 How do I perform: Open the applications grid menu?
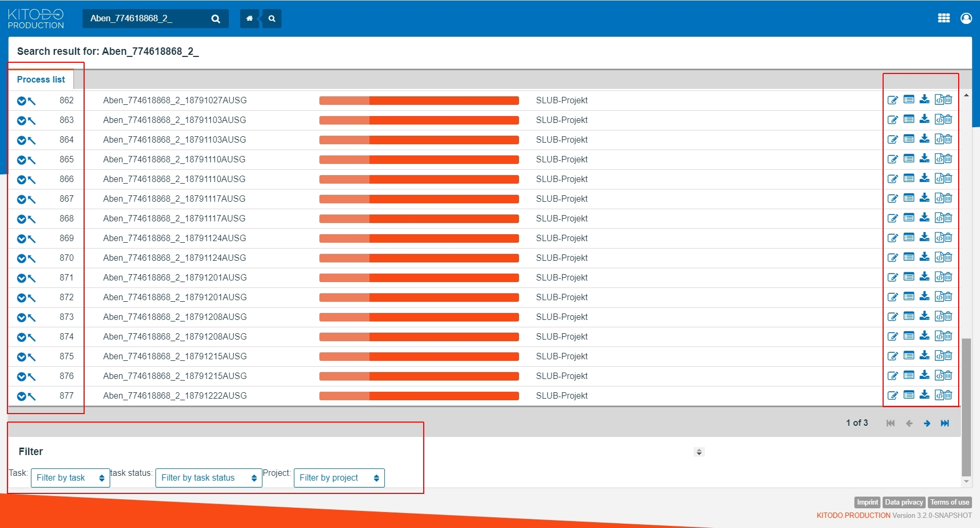point(943,18)
